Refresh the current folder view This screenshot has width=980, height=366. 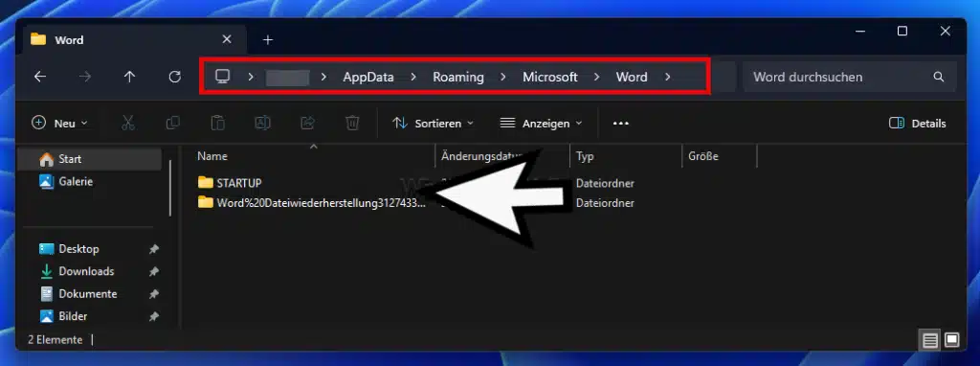pos(175,77)
